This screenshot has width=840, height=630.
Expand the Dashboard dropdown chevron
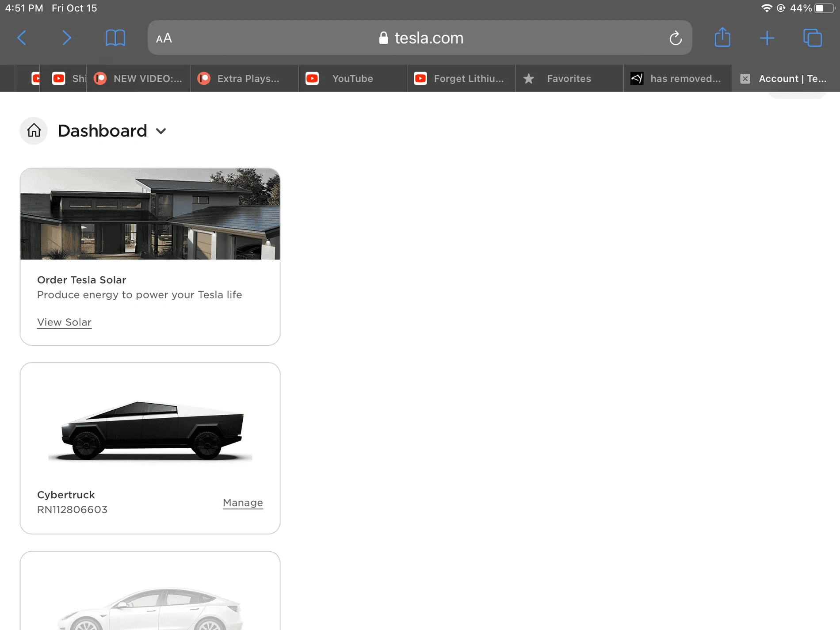pyautogui.click(x=161, y=131)
